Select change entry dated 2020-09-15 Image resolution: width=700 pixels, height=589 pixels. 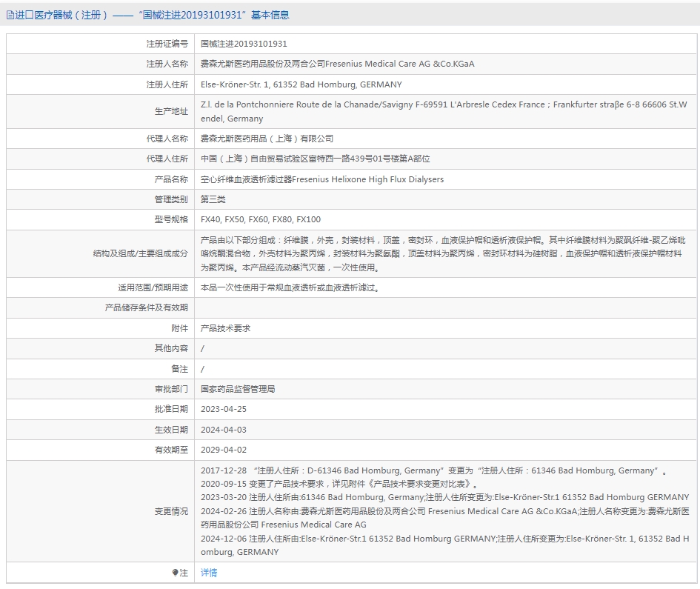point(340,484)
